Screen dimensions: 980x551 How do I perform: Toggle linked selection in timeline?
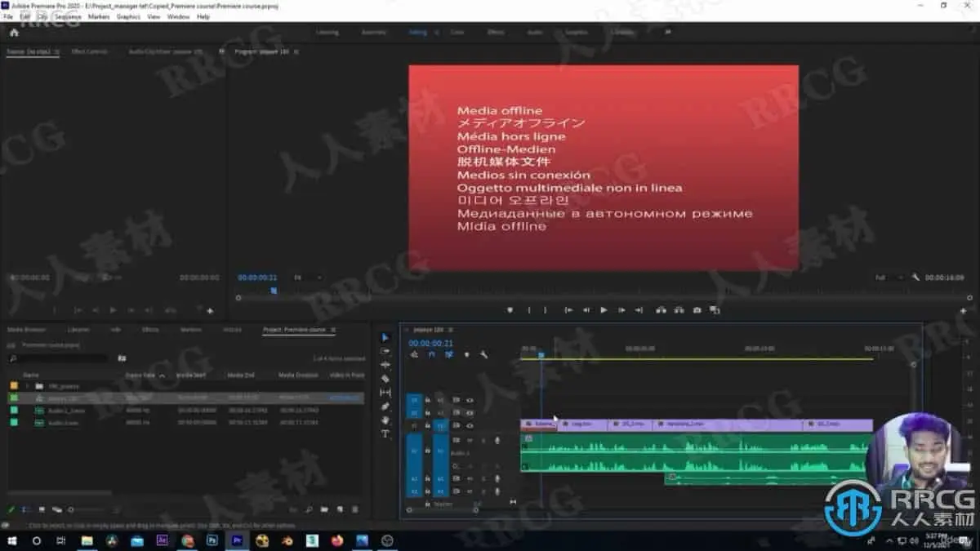[x=449, y=354]
